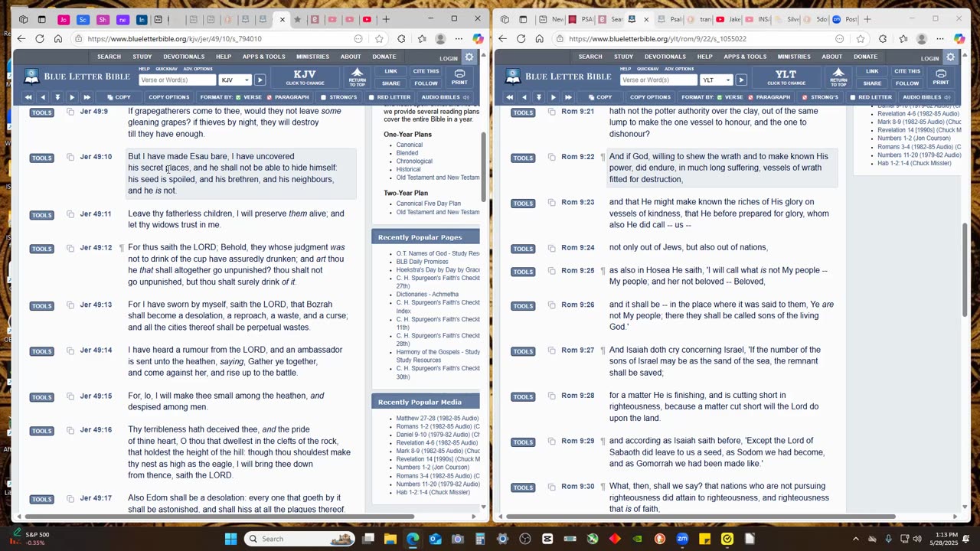Open YLT version dropdown in right window

(716, 80)
